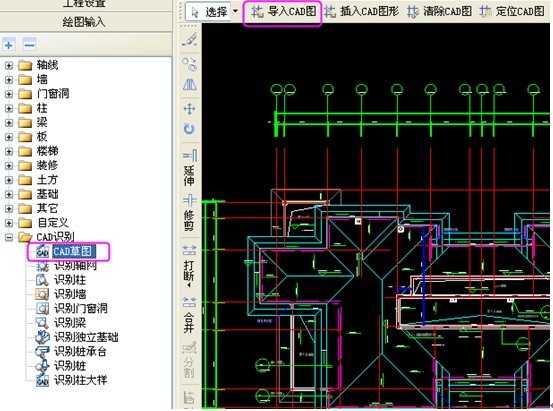
Task: Open the 工程设置 panel tab
Action: [x=84, y=4]
